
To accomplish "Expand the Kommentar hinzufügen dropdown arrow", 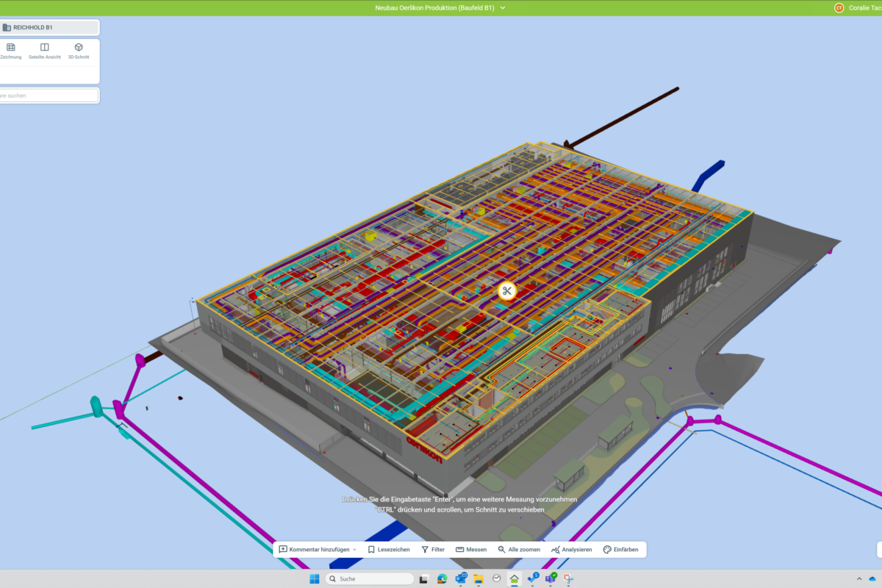I will [354, 550].
